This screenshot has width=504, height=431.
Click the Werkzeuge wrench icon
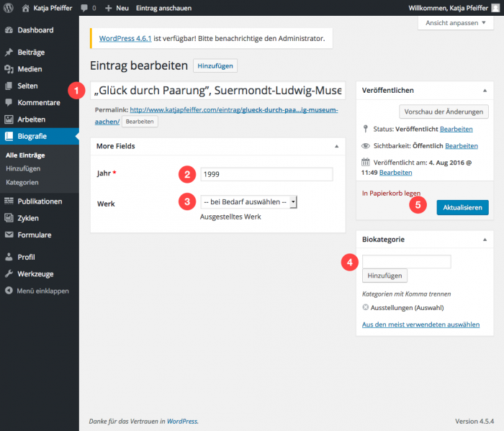pyautogui.click(x=9, y=274)
